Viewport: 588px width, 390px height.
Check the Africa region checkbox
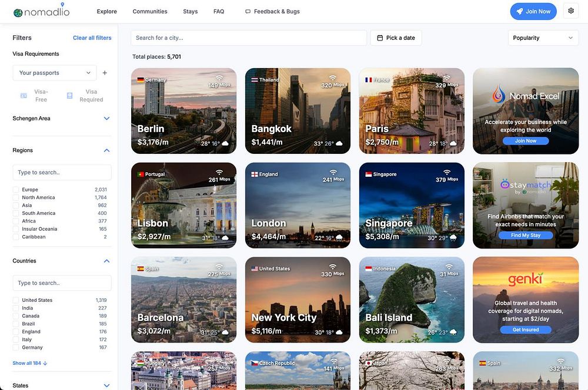16,221
